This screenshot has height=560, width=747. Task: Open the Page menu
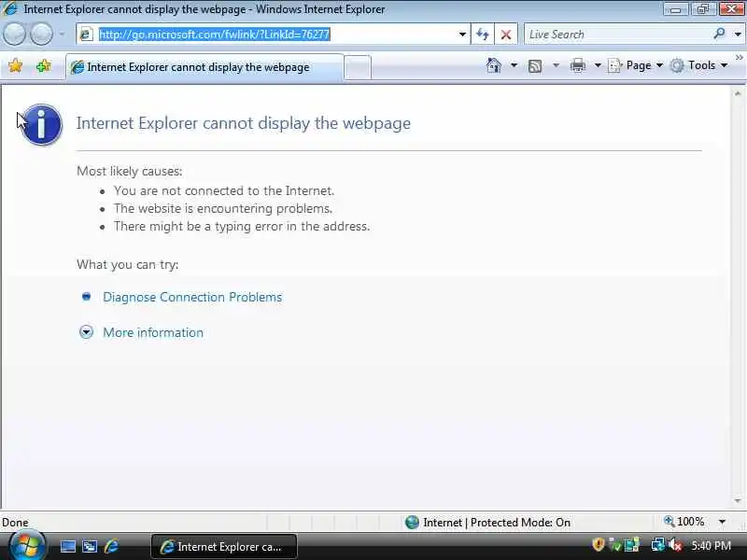[636, 65]
